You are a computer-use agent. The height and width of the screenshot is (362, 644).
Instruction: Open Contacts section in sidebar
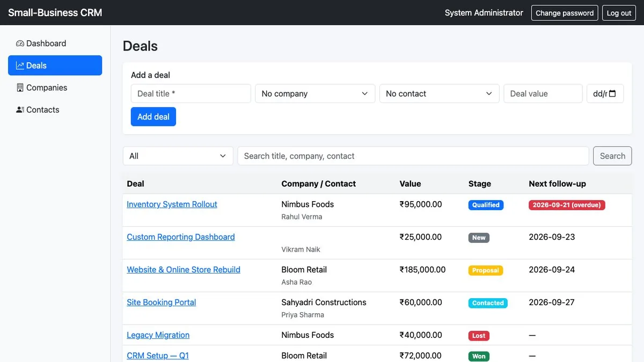pyautogui.click(x=55, y=109)
